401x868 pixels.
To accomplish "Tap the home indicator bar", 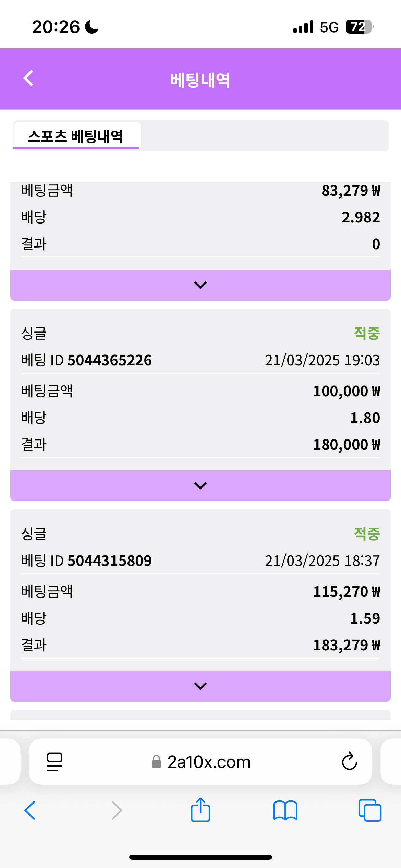I will pos(200,857).
